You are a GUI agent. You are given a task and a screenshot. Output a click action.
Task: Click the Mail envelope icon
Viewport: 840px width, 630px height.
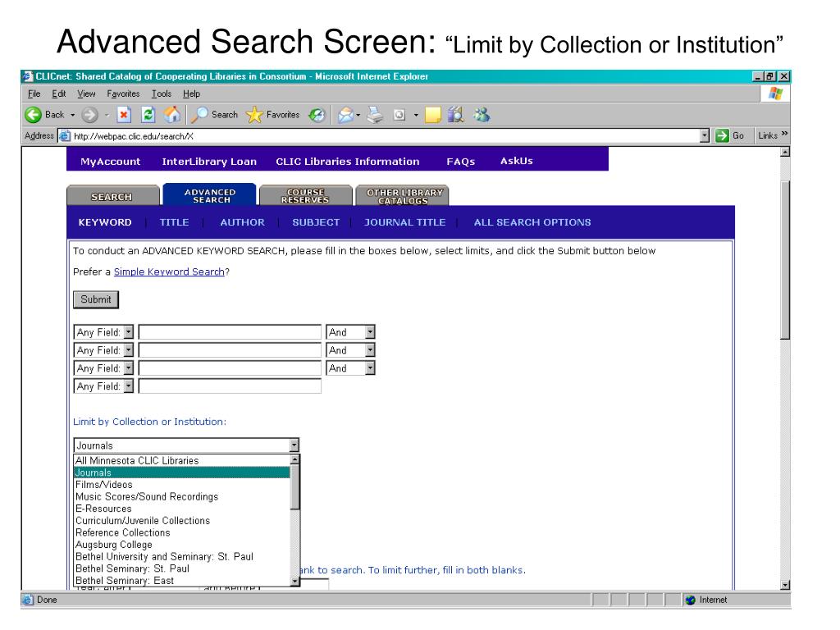coord(345,115)
